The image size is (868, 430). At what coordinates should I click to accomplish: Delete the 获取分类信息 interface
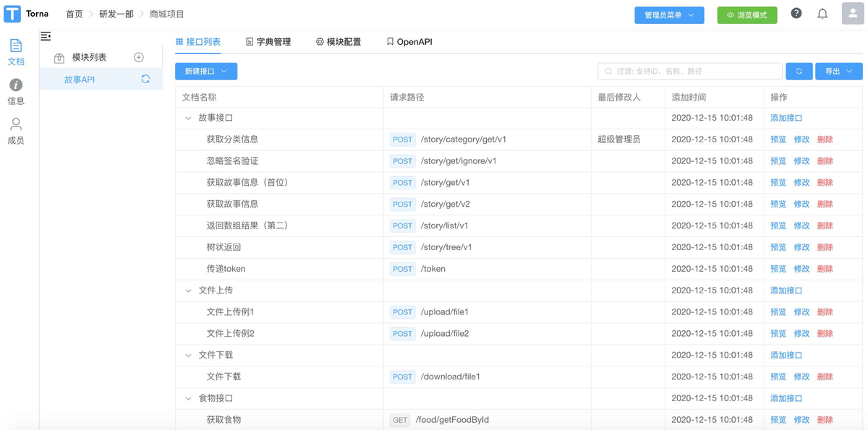pos(825,139)
